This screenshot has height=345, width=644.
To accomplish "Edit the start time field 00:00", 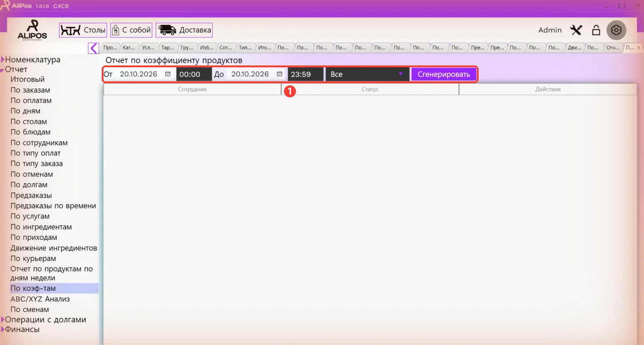I will (x=194, y=74).
